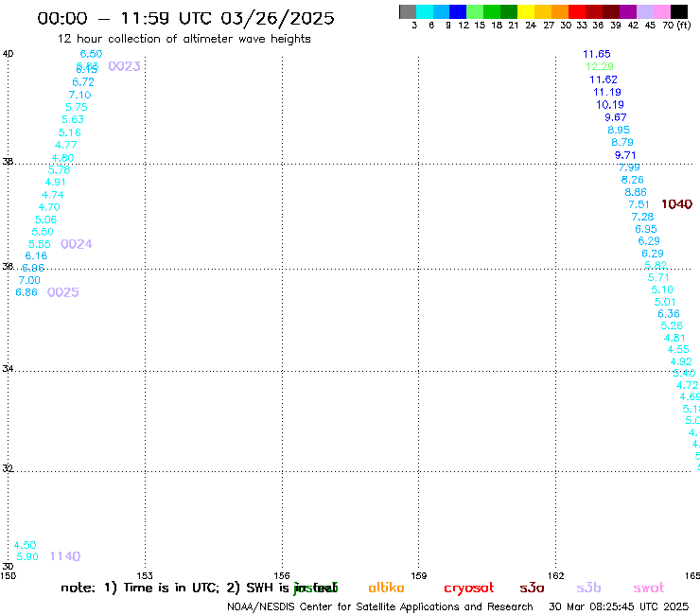This screenshot has height=615, width=700.
Task: Select the 'altika' satellite legend label
Action: coord(386,588)
